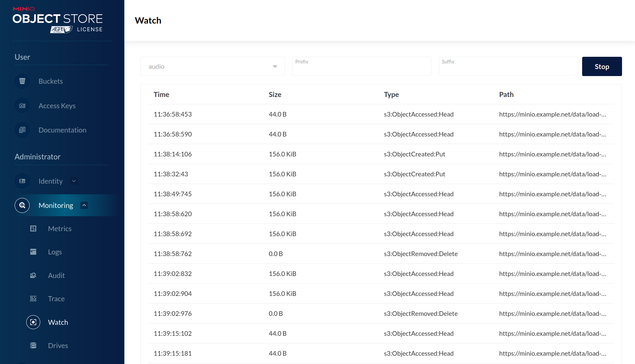The image size is (635, 364).
Task: Click the Type column header
Action: click(x=391, y=95)
